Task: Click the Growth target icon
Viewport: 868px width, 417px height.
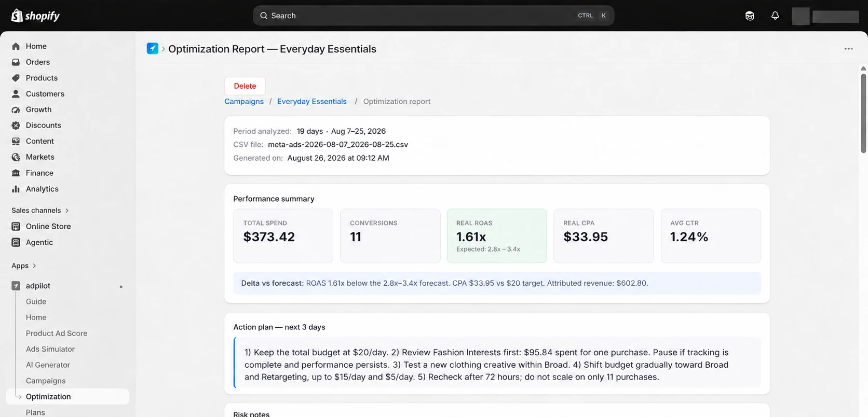Action: [16, 109]
